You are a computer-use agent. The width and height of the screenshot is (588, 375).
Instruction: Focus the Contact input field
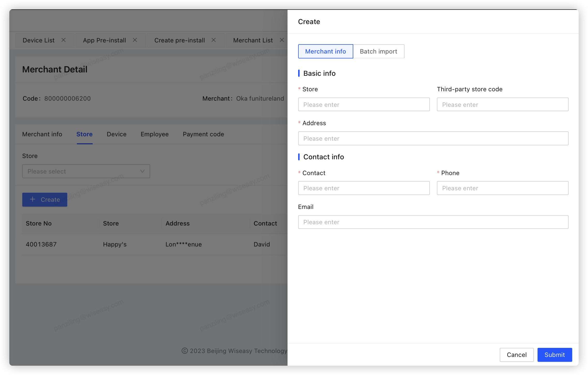point(364,188)
